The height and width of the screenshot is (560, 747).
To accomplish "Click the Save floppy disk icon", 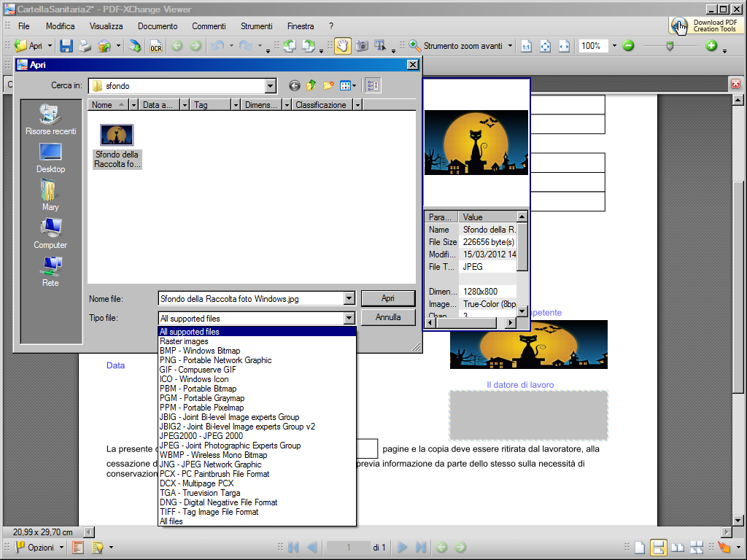I will click(66, 46).
